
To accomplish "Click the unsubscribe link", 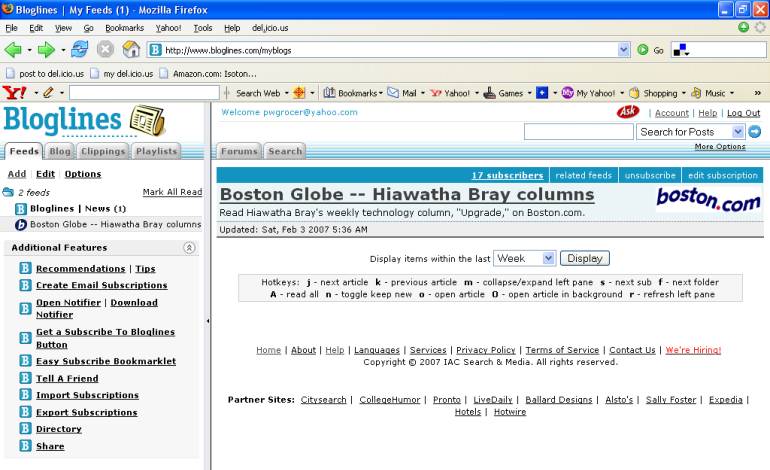I will pyautogui.click(x=650, y=175).
